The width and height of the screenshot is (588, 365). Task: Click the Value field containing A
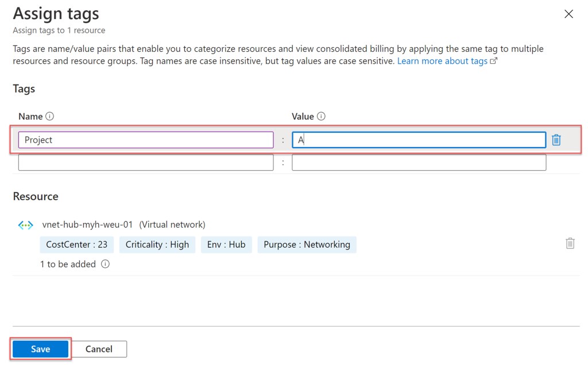pyautogui.click(x=419, y=140)
